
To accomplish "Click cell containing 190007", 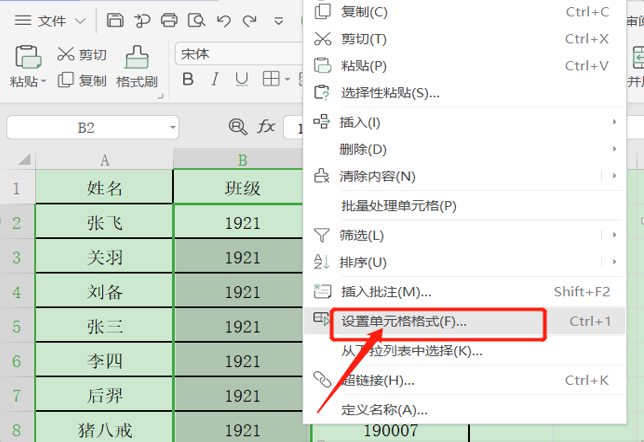I will (x=390, y=432).
